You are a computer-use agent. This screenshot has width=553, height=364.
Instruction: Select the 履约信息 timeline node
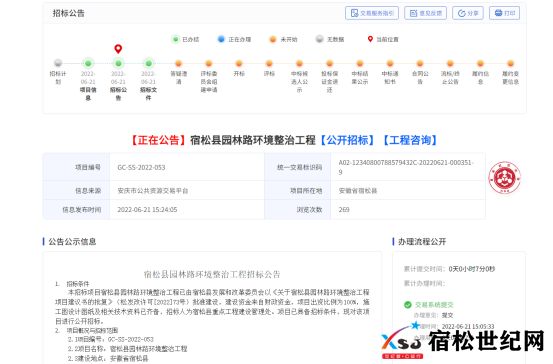pyautogui.click(x=480, y=63)
